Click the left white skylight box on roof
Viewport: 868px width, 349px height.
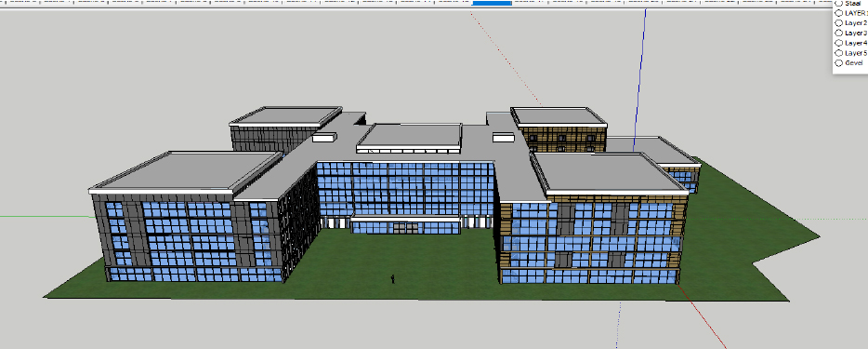click(324, 138)
